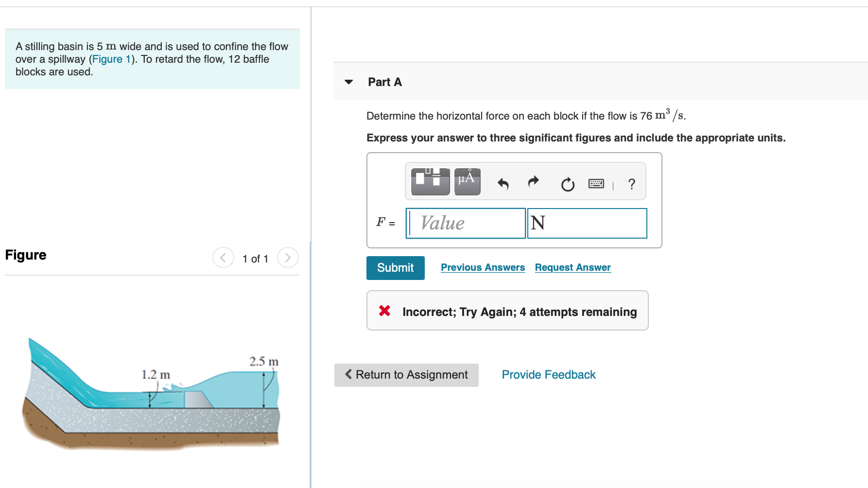Return to Assignment button
The width and height of the screenshot is (868, 488).
(x=406, y=375)
